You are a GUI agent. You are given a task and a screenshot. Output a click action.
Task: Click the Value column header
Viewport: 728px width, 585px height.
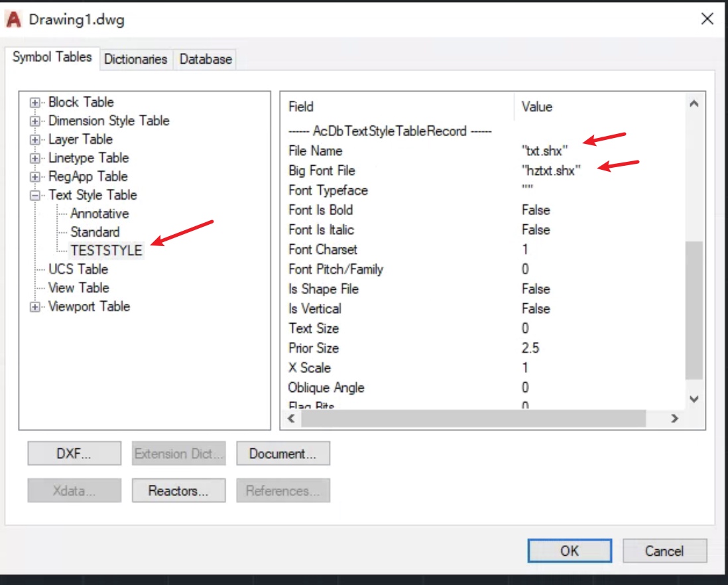click(x=599, y=107)
